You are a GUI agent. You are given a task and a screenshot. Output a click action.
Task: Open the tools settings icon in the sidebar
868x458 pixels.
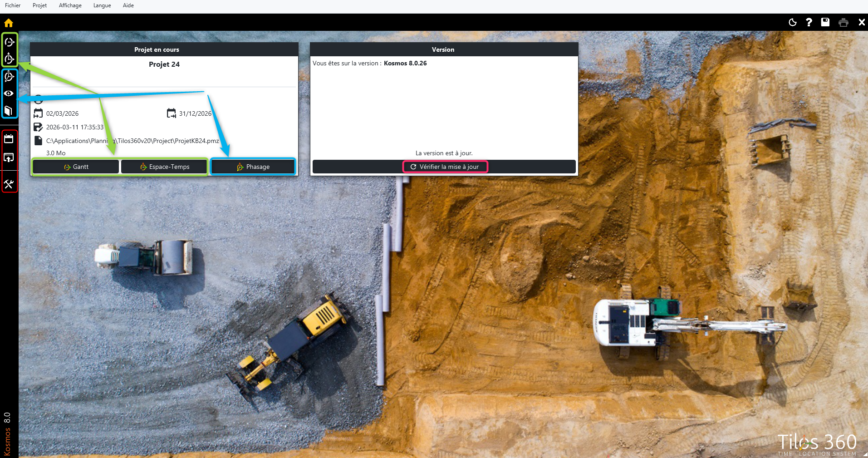[9, 184]
